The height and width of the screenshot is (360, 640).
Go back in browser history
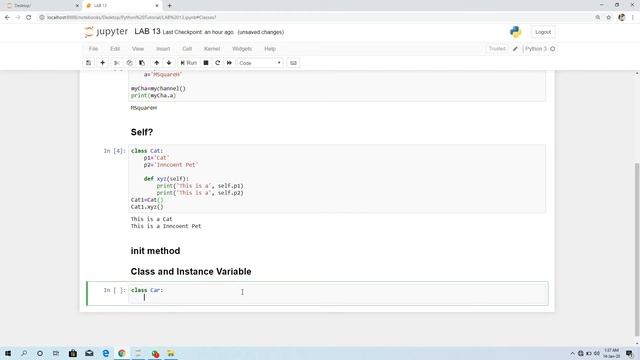(7, 18)
